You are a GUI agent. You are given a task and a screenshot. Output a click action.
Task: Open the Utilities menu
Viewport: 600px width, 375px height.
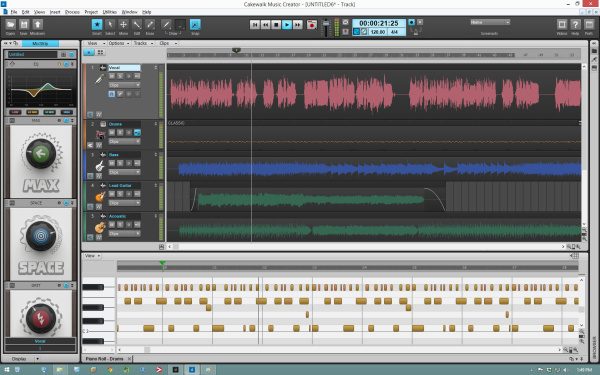pyautogui.click(x=110, y=12)
